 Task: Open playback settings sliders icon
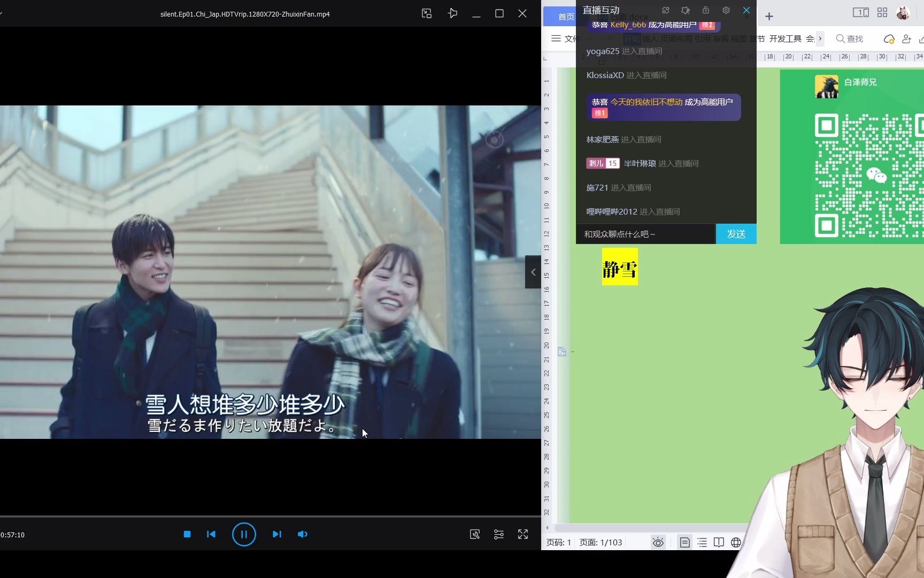[x=499, y=534]
